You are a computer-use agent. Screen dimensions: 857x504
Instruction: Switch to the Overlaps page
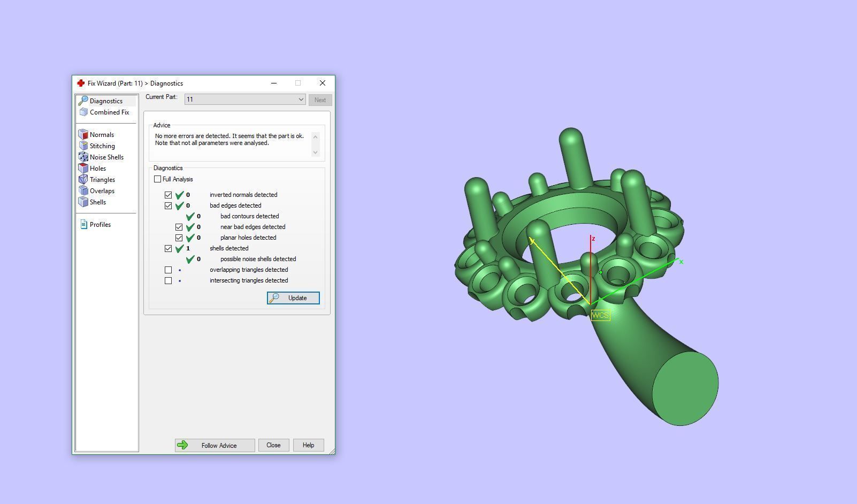coord(102,191)
